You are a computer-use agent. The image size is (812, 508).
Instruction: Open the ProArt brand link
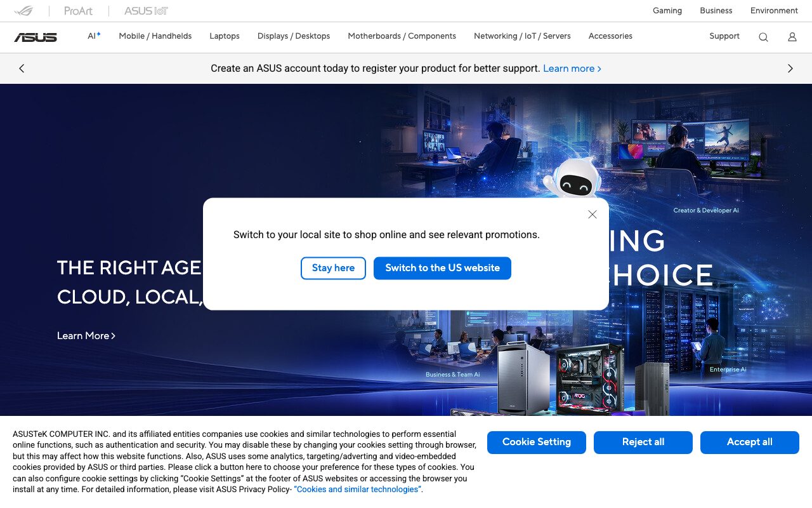click(x=79, y=11)
